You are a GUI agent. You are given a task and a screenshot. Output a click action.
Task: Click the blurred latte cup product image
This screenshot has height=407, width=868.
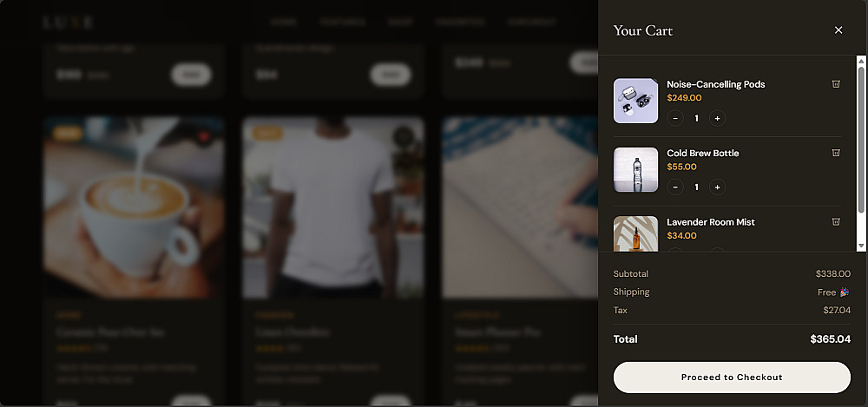(134, 207)
